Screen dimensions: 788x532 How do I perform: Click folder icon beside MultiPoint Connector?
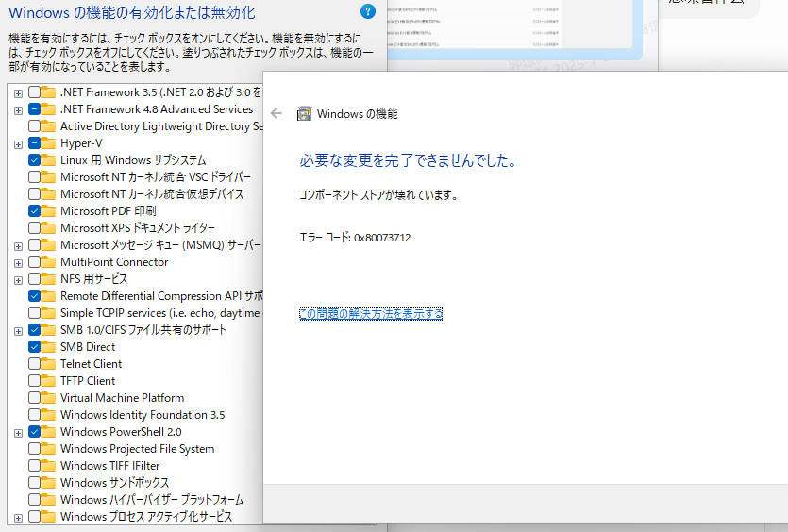(48, 261)
